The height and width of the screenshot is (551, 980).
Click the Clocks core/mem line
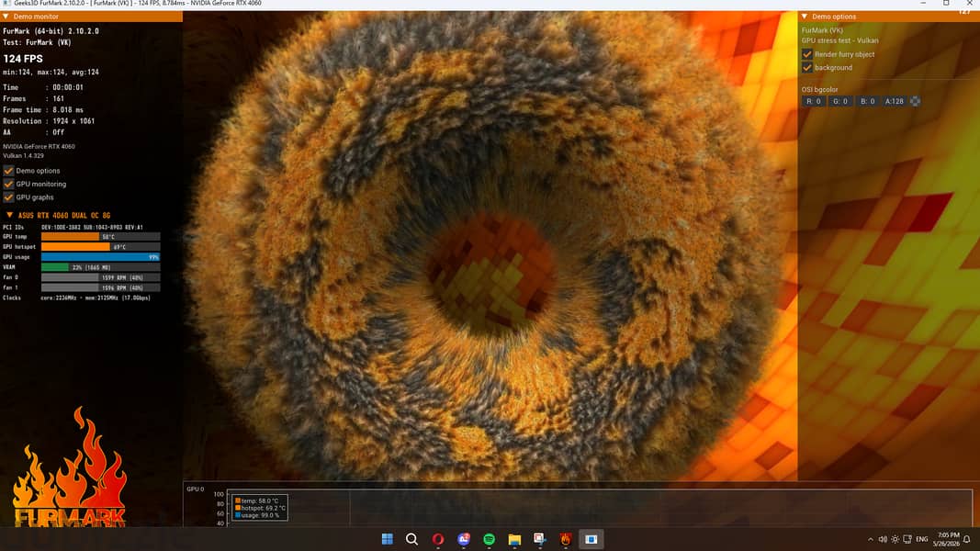point(76,298)
